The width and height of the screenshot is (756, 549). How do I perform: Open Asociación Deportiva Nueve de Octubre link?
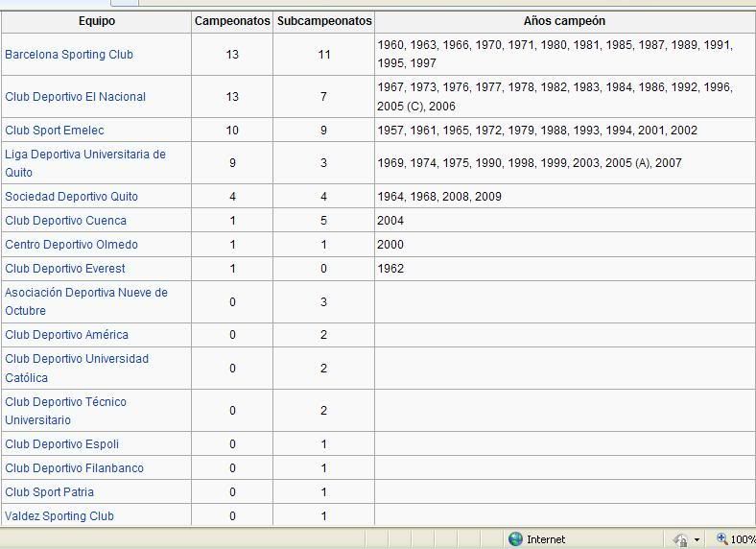click(86, 301)
